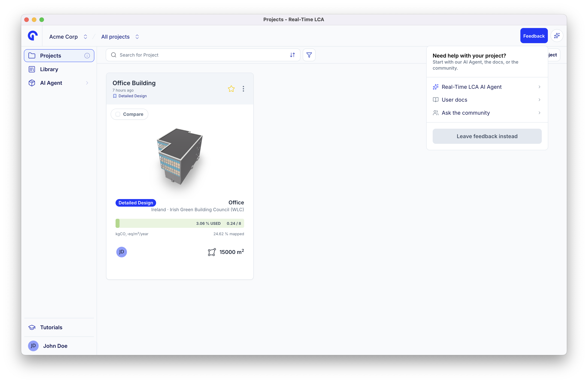
Task: Click the 24.62 % mapped text
Action: pyautogui.click(x=229, y=234)
